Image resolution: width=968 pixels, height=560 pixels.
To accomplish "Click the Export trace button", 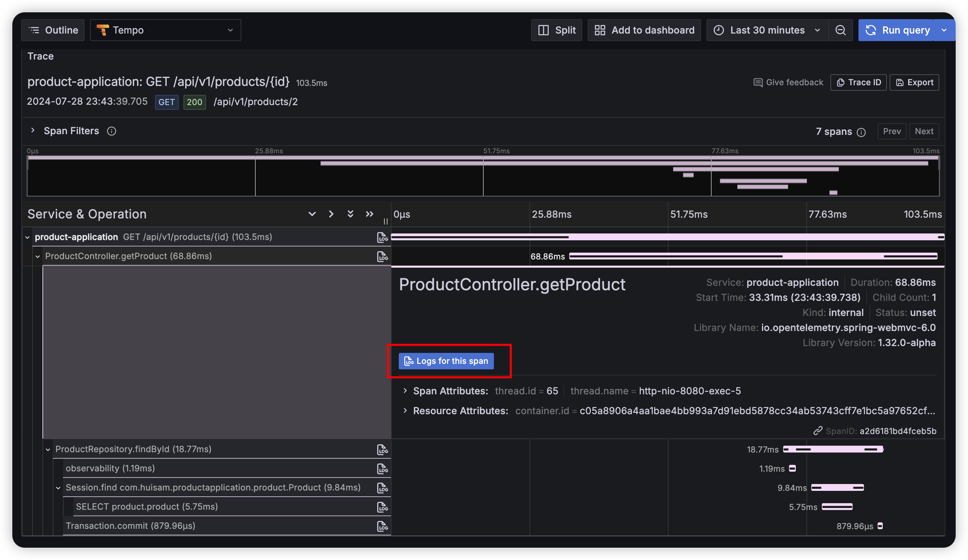I will pos(914,82).
